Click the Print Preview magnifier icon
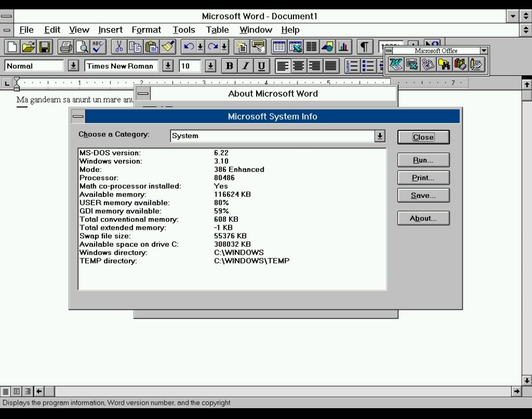Screen dimensions: 532x419 tap(82, 47)
